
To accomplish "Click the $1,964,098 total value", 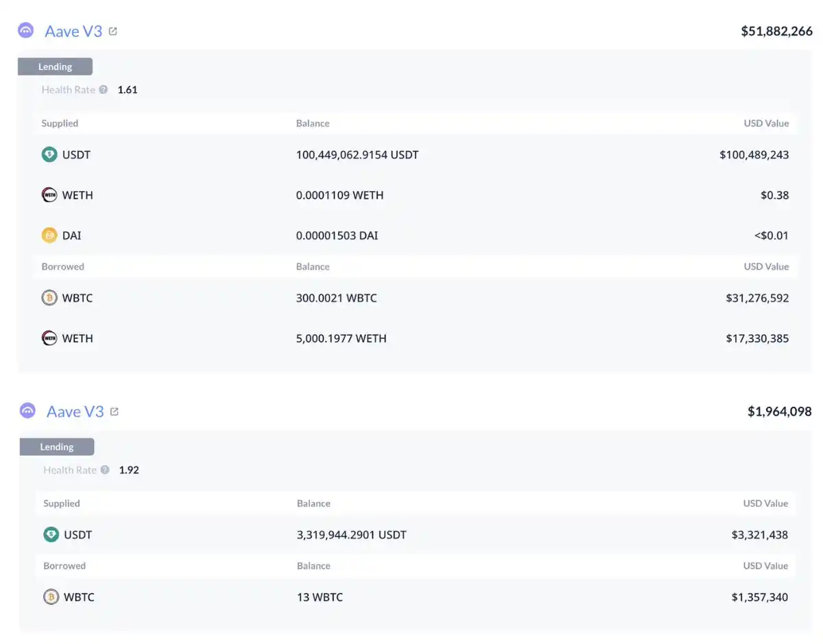I will pos(779,412).
